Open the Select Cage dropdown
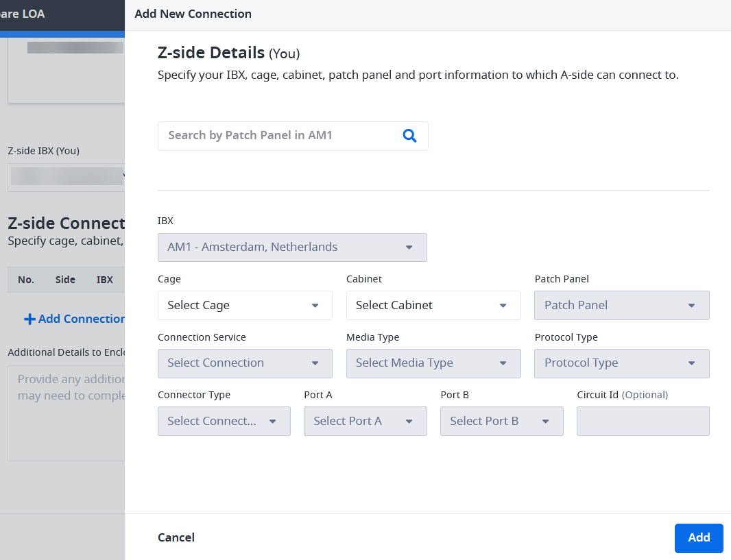The width and height of the screenshot is (731, 560). click(245, 306)
